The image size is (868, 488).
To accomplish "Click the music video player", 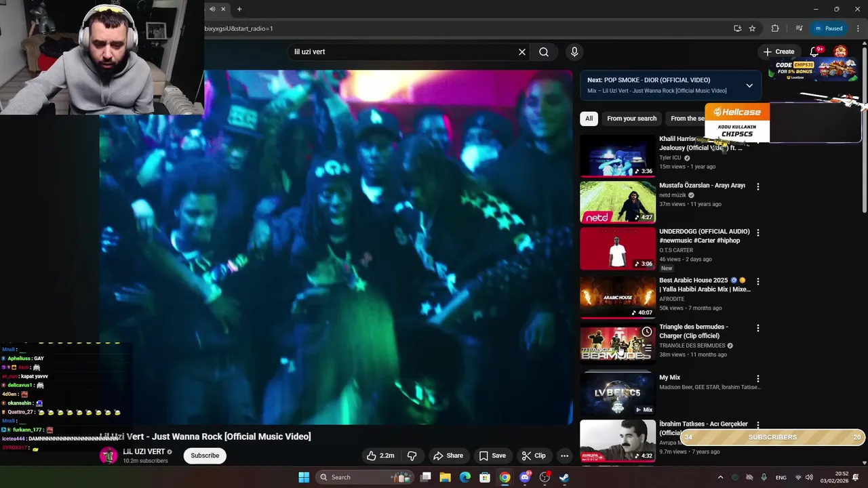I will coord(336,247).
